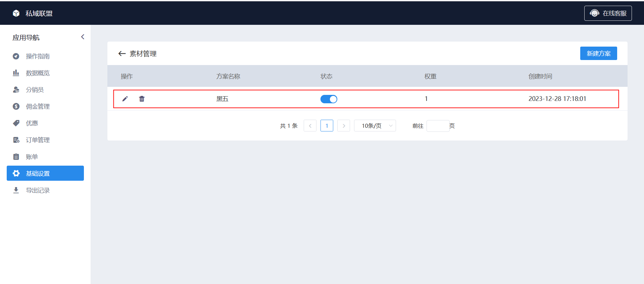Collapse the 应用导航 sidebar chevron

coord(83,37)
